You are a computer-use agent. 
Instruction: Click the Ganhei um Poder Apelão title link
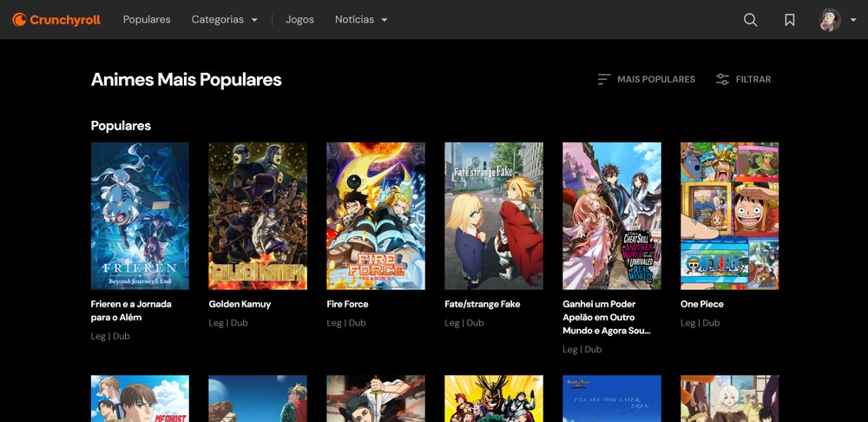coord(607,317)
